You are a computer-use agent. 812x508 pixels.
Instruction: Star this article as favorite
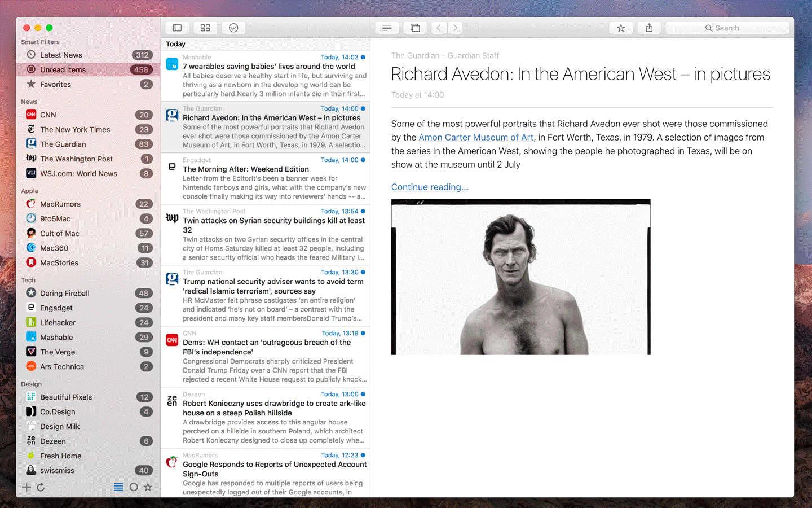(x=621, y=28)
